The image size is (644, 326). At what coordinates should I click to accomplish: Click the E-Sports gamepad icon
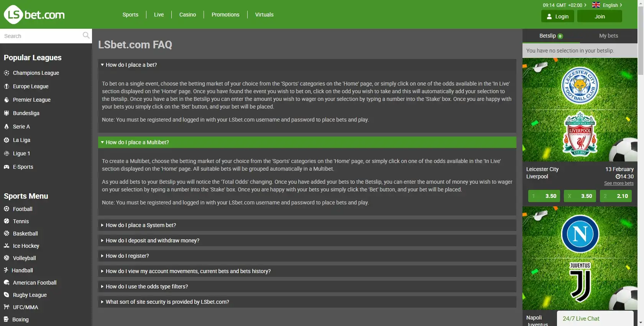7,167
